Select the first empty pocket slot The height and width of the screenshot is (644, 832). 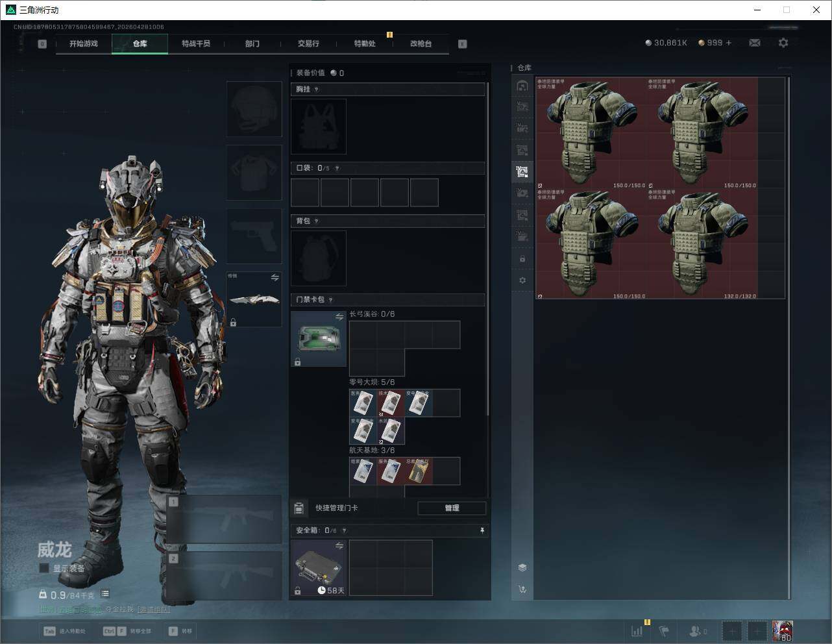click(305, 193)
